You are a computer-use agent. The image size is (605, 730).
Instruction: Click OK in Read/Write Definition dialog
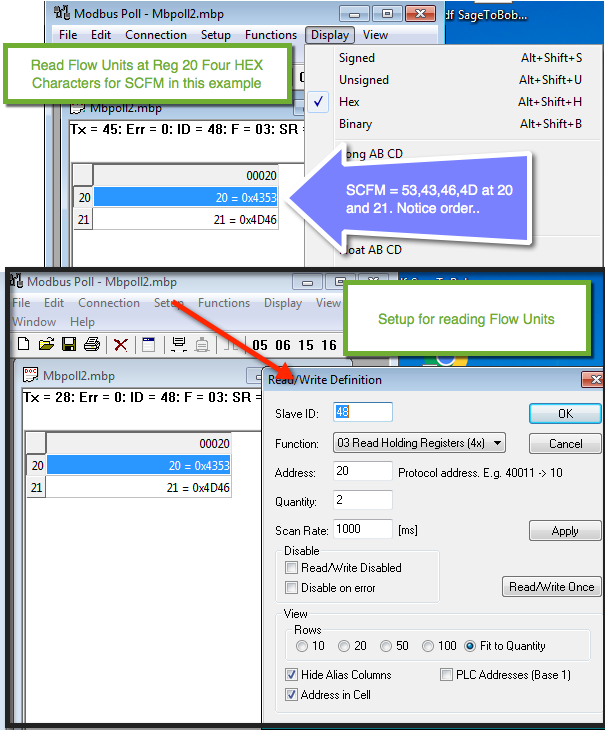click(x=565, y=413)
